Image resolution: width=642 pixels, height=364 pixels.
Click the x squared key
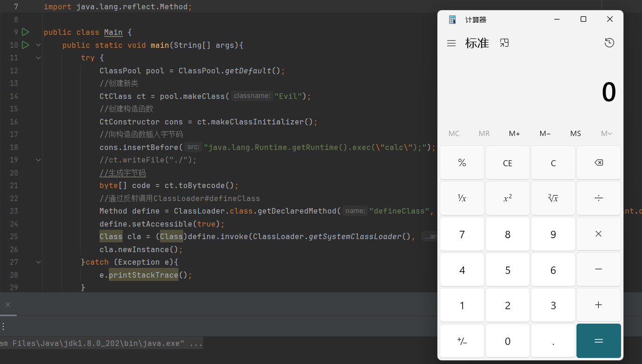tap(508, 198)
